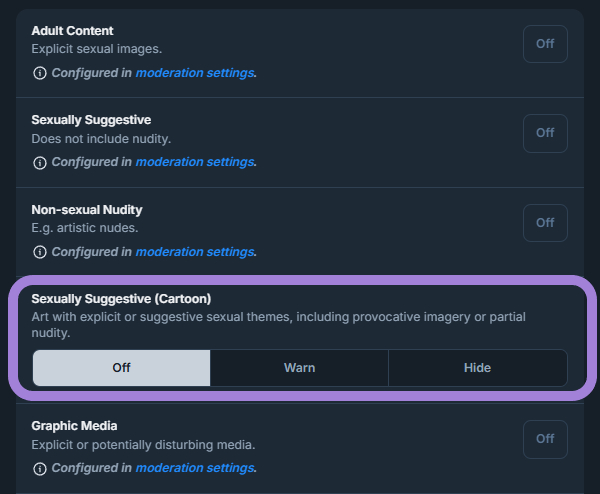The width and height of the screenshot is (600, 494).
Task: Toggle the Non-sexual Nudity Off button
Action: point(545,223)
